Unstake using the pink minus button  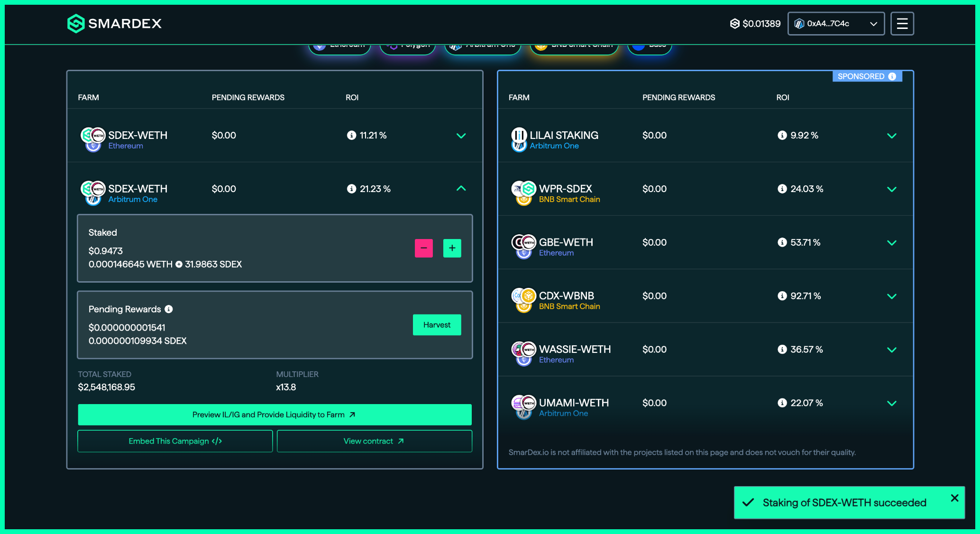[423, 248]
